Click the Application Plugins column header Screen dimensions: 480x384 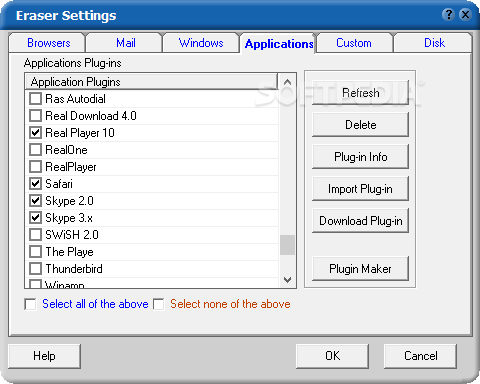click(151, 82)
